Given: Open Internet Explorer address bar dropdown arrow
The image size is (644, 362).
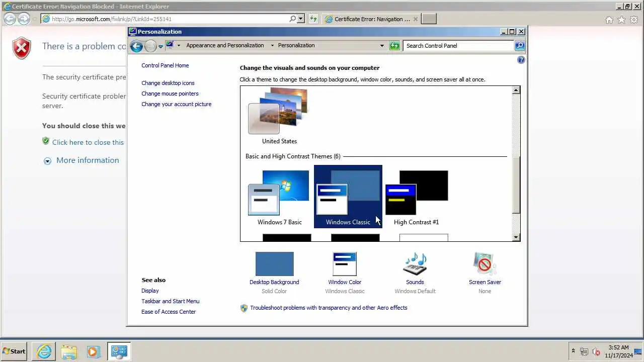Looking at the screenshot, I should click(x=301, y=19).
